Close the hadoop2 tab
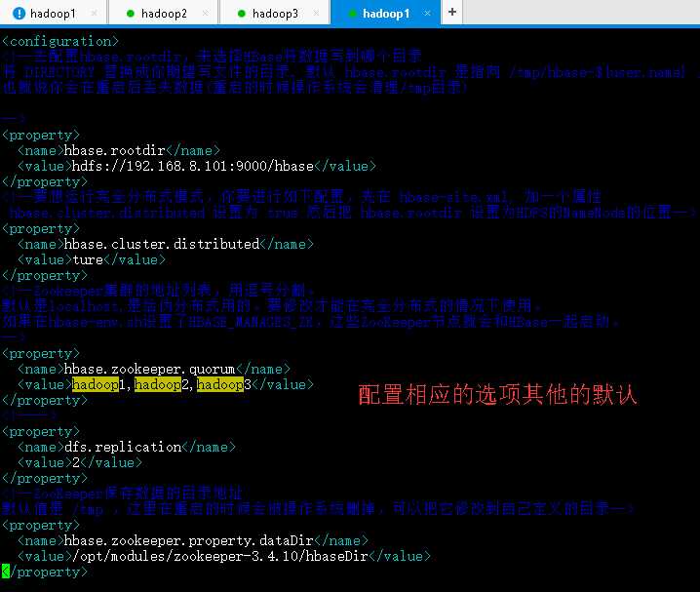Image resolution: width=700 pixels, height=592 pixels. pyautogui.click(x=206, y=14)
